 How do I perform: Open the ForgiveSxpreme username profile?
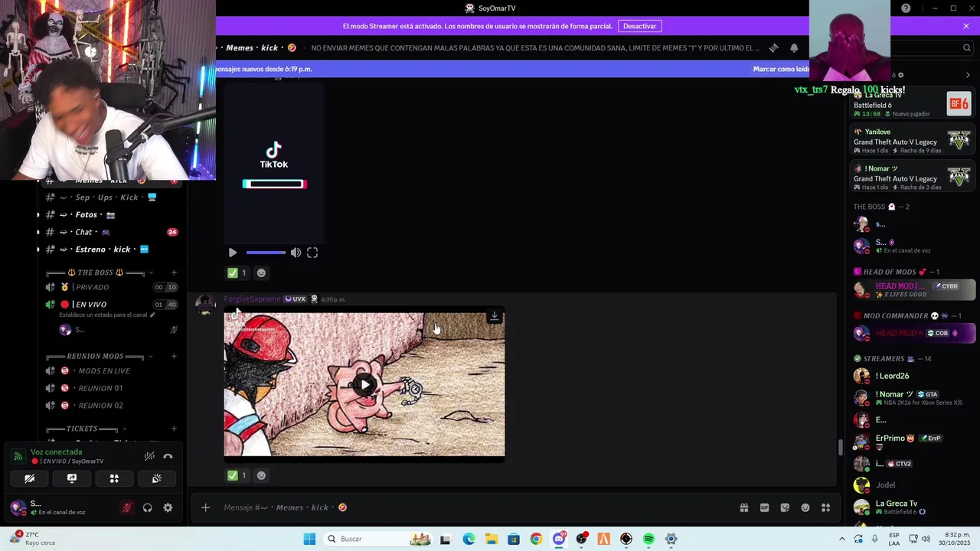click(252, 299)
